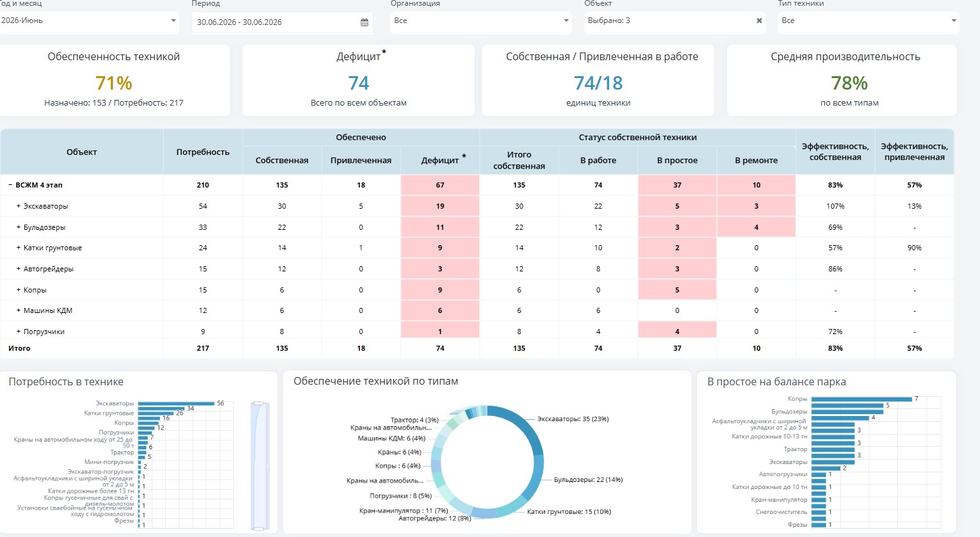Click the Копры bar in В простое chart
This screenshot has width=980, height=537.
[862, 399]
